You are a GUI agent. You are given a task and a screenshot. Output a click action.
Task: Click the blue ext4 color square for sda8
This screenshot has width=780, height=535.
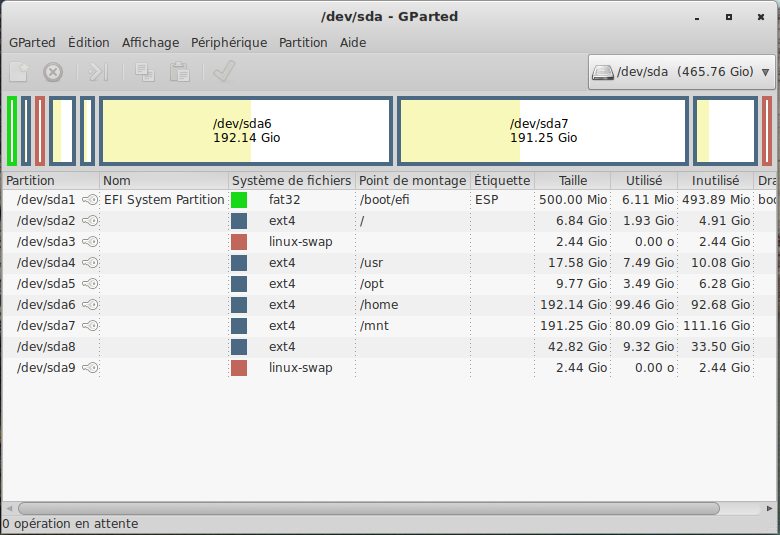[x=239, y=346]
